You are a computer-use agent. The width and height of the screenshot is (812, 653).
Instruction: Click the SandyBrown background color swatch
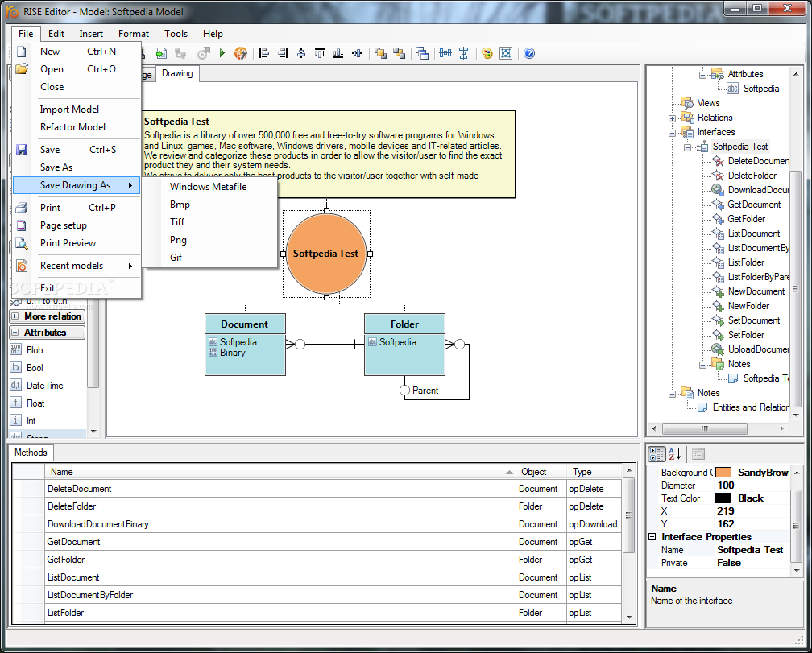coord(723,473)
